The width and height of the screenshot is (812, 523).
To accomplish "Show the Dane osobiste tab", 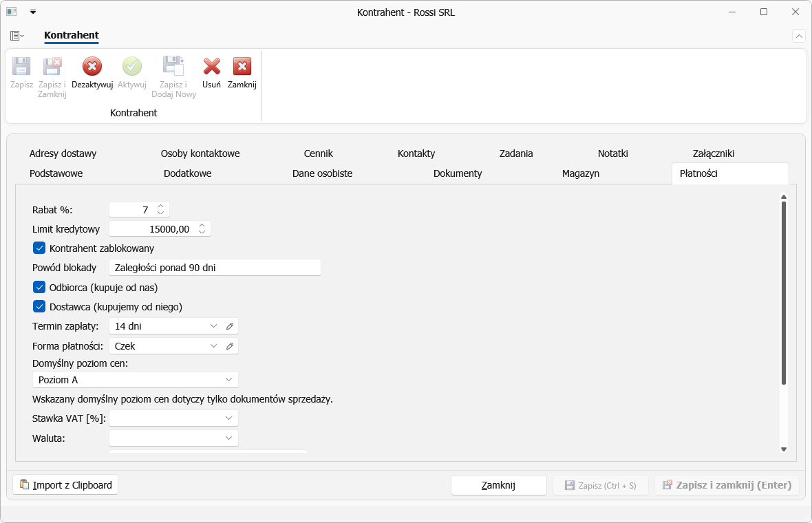I will click(x=322, y=173).
